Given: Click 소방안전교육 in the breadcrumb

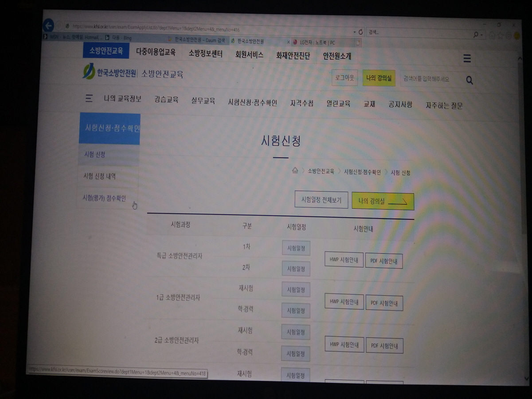Looking at the screenshot, I should (321, 171).
